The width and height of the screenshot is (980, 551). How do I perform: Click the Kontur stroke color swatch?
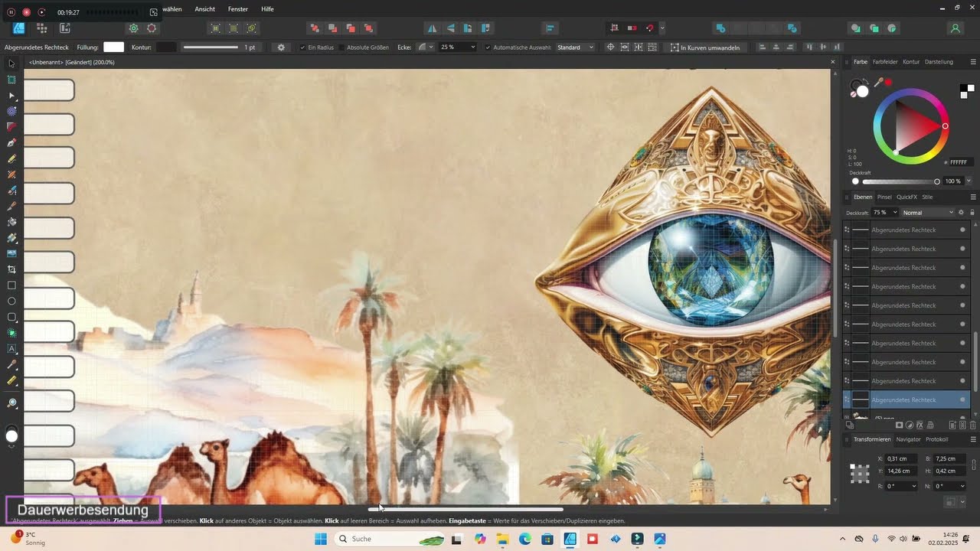point(166,47)
